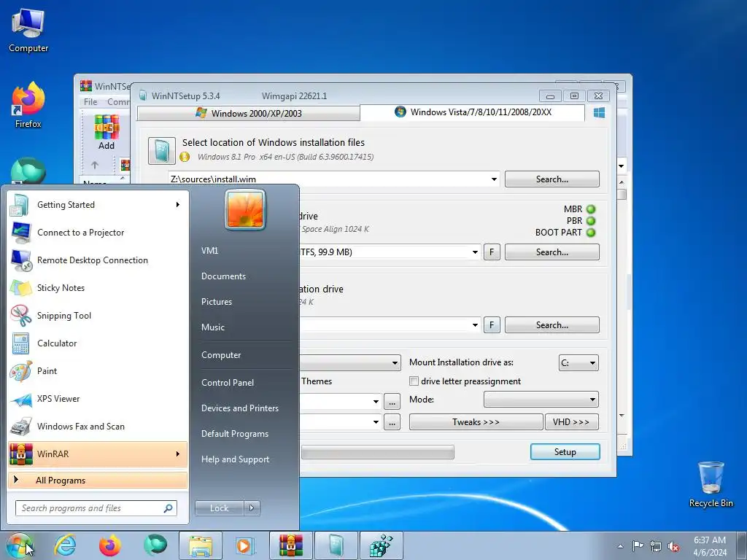This screenshot has width=747, height=560.
Task: Open Action Center flag tray icon
Action: 638,546
